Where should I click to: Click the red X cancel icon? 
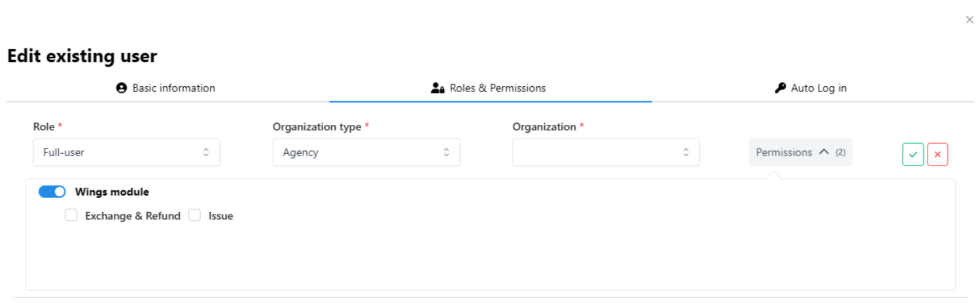(937, 155)
